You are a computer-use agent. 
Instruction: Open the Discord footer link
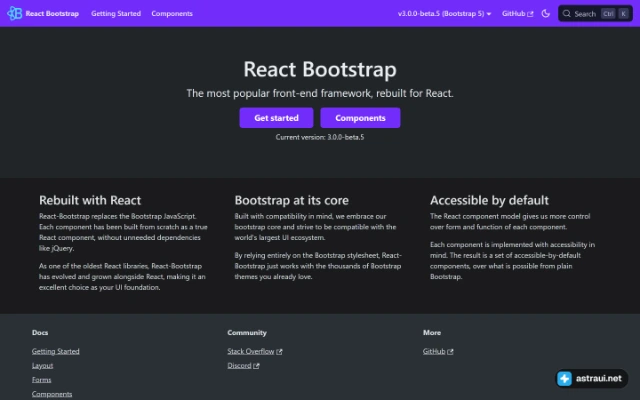[x=243, y=365]
